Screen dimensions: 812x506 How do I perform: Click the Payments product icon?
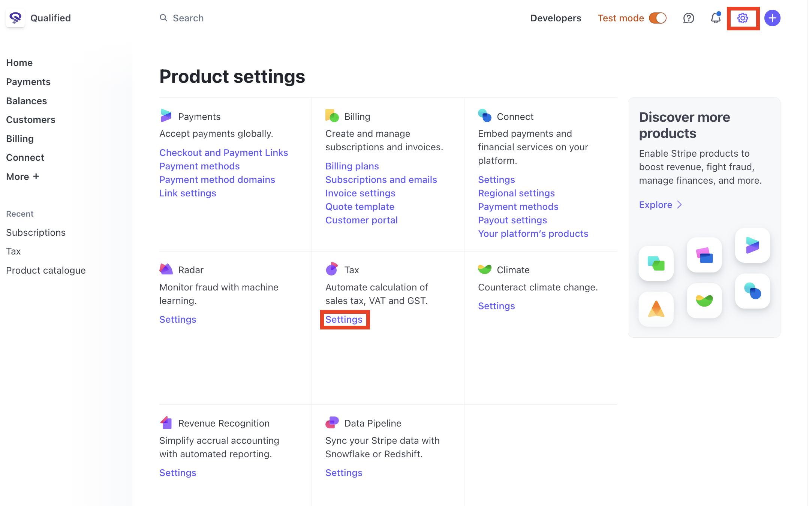(166, 116)
